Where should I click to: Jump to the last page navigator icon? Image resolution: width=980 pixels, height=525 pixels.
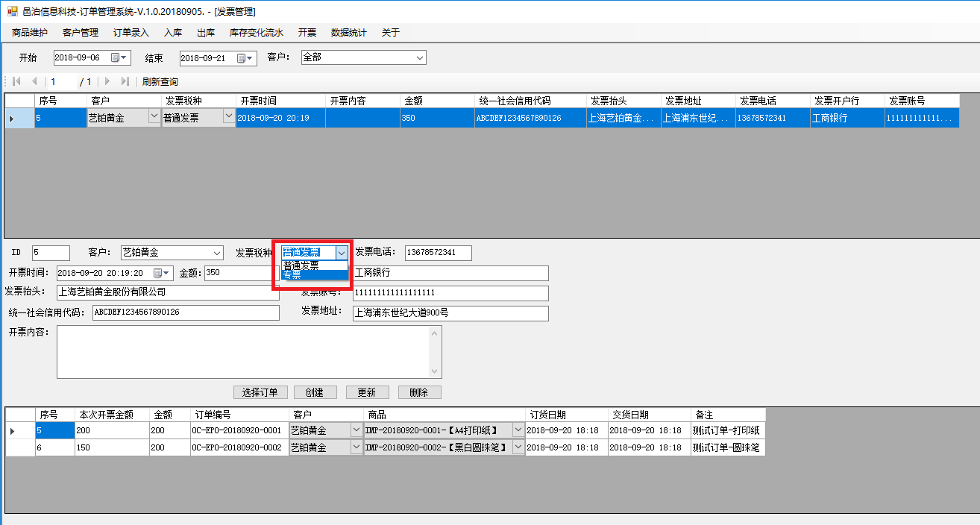click(x=125, y=81)
